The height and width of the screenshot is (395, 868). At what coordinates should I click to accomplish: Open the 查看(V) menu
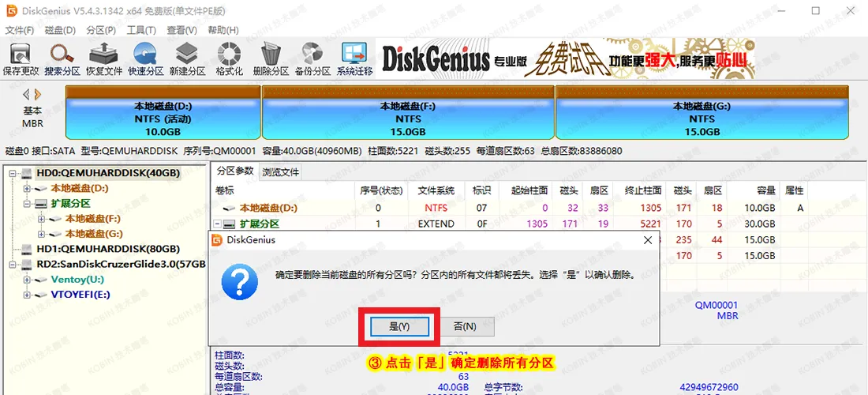[182, 30]
